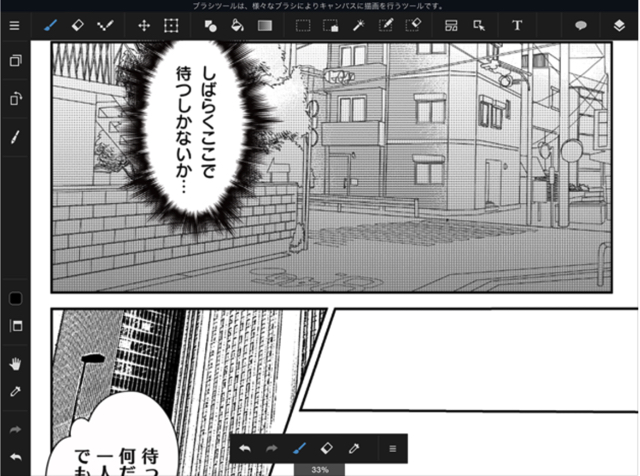
Task: Select the Brush tool in top toolbar
Action: pos(50,25)
